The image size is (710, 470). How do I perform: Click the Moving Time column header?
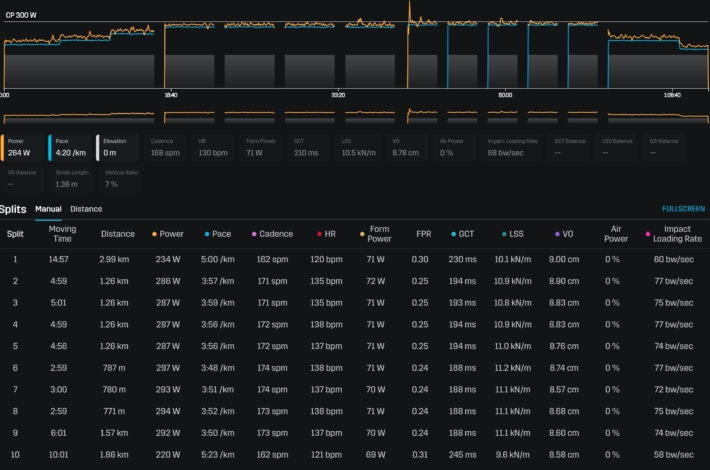pyautogui.click(x=62, y=234)
